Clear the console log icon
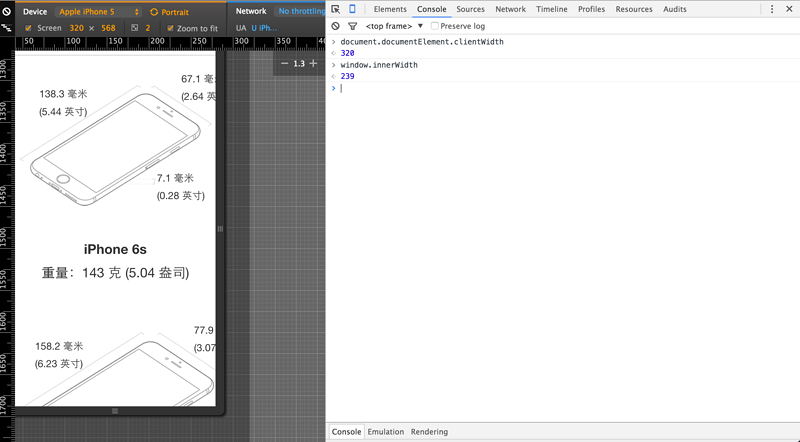This screenshot has height=442, width=800. pos(335,26)
